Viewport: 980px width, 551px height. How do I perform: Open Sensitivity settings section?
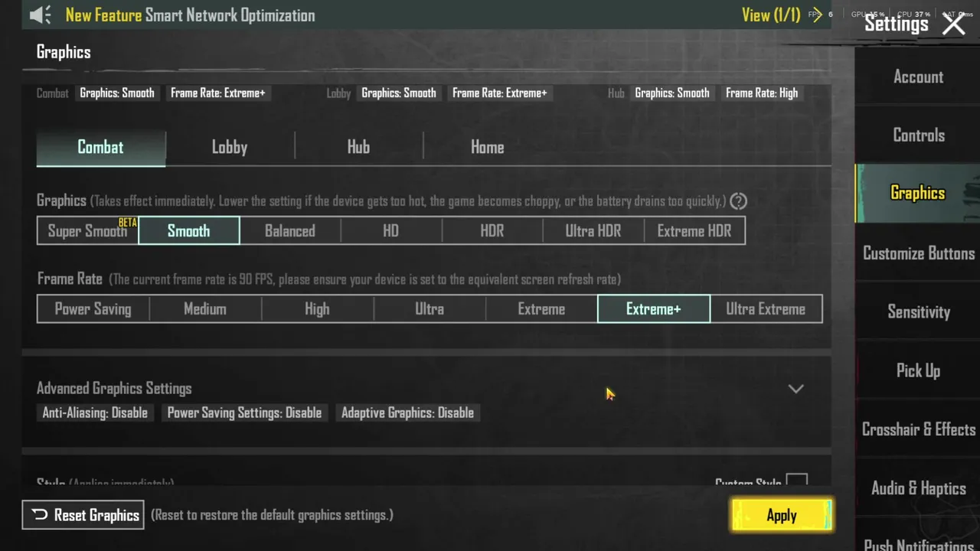[x=918, y=312]
